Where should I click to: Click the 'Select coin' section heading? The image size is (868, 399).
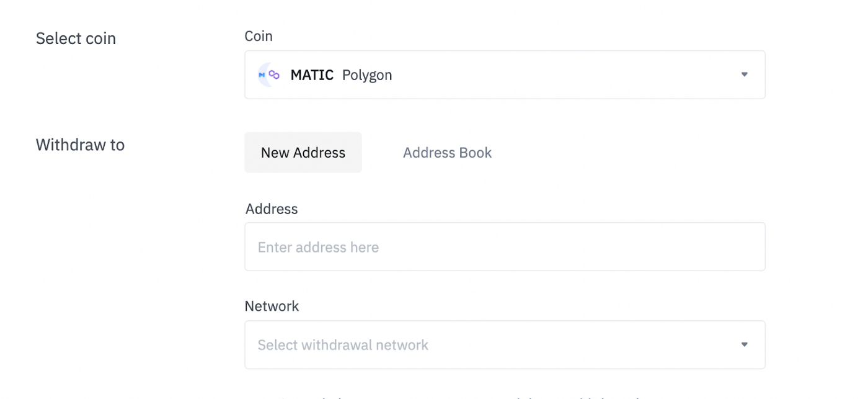pos(76,38)
